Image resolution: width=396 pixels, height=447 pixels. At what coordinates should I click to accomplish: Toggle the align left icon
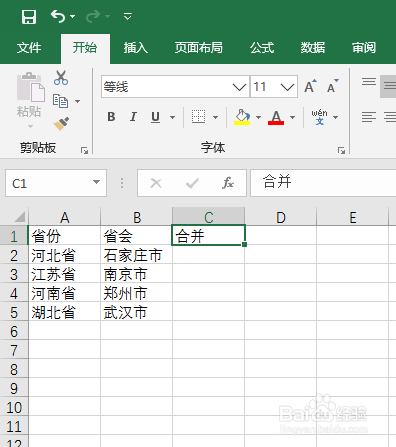pos(369,117)
